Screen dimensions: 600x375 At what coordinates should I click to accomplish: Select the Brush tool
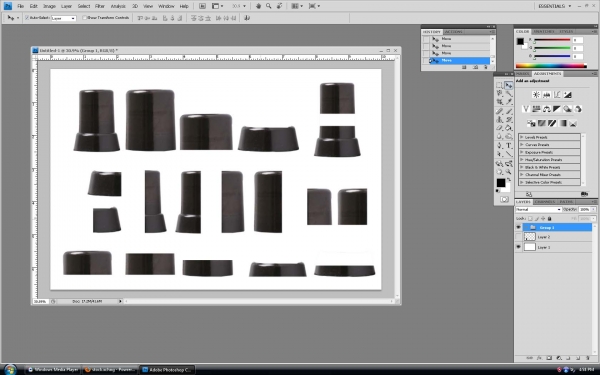pyautogui.click(x=509, y=111)
